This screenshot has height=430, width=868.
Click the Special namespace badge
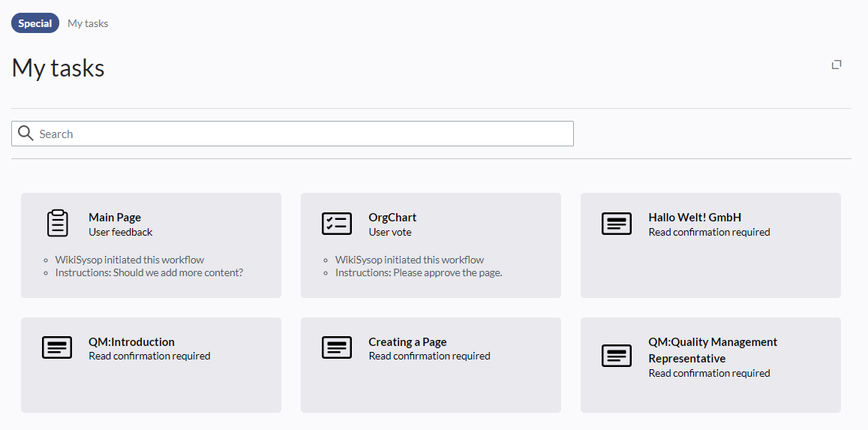pos(35,23)
